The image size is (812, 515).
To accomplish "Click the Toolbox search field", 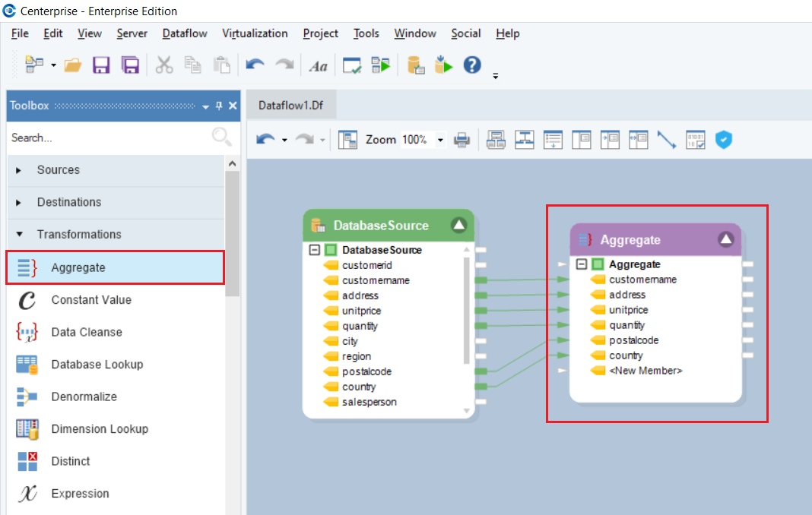I will pyautogui.click(x=106, y=137).
